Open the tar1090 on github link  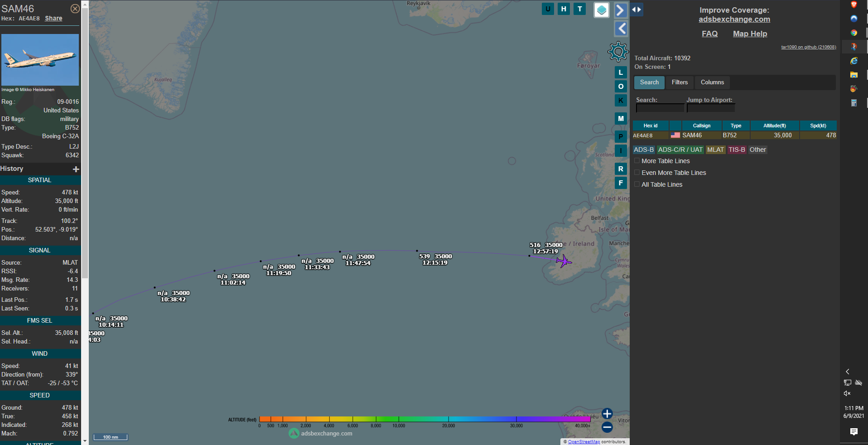point(808,47)
